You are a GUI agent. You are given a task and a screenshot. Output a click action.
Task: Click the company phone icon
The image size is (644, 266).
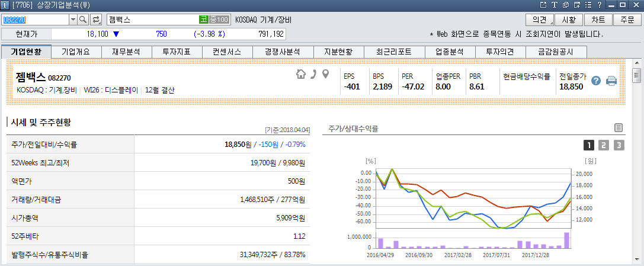pos(313,74)
